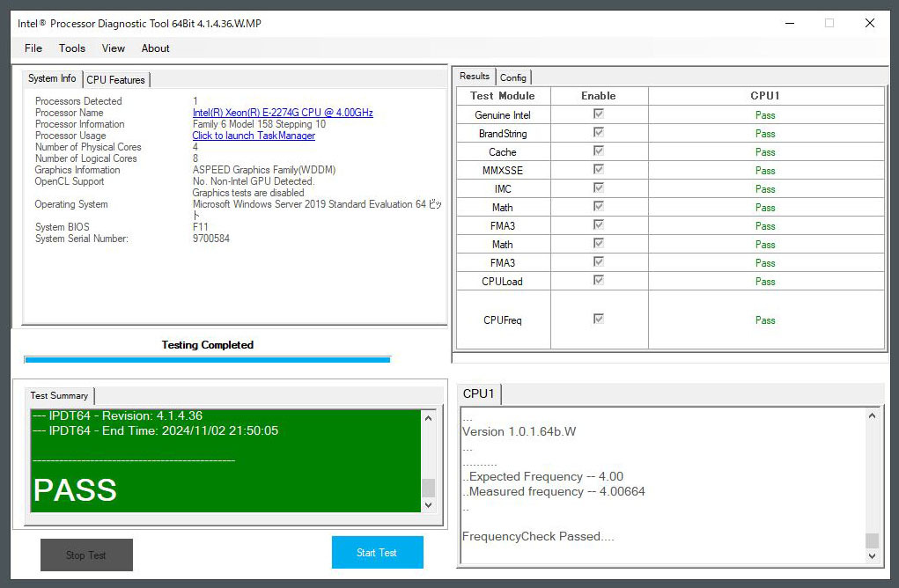
Task: Open the File menu
Action: (x=33, y=48)
